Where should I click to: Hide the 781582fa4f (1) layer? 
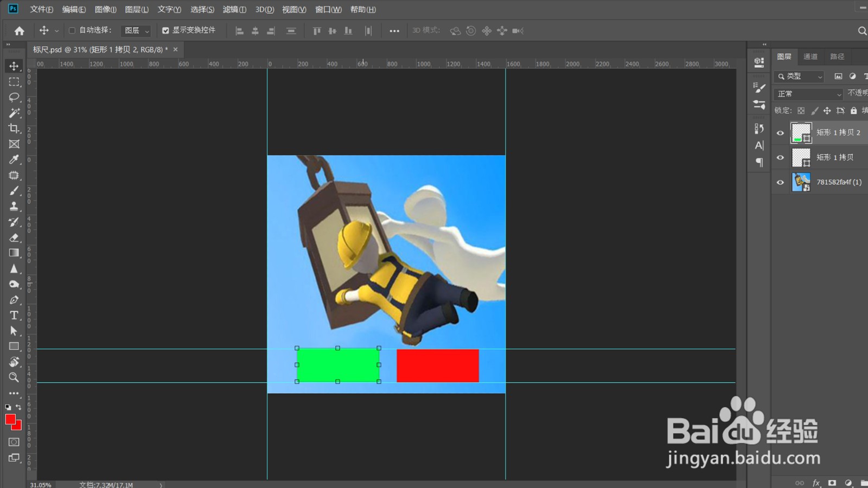(780, 183)
